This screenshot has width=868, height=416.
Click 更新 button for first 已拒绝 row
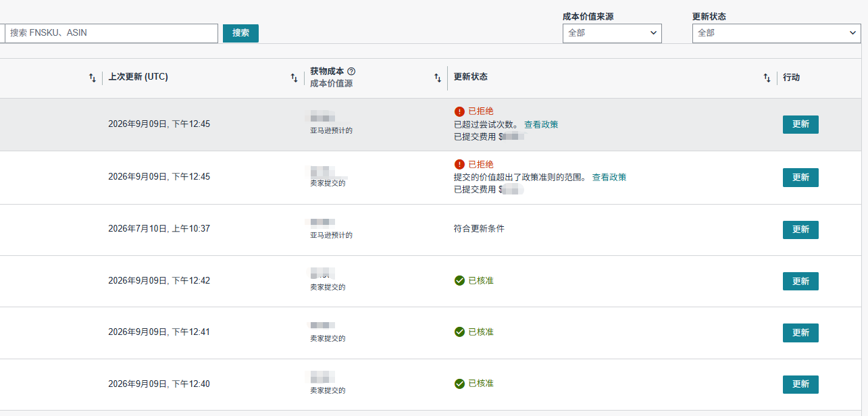coord(800,124)
